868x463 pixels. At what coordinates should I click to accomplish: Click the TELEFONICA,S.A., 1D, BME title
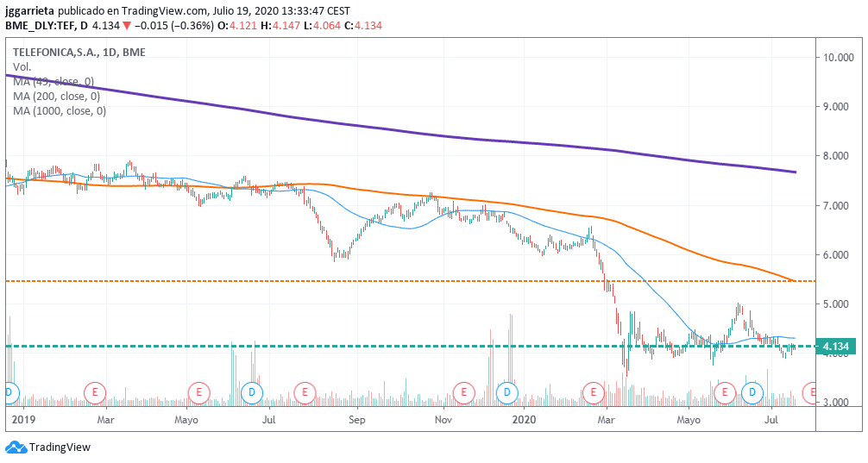point(79,53)
